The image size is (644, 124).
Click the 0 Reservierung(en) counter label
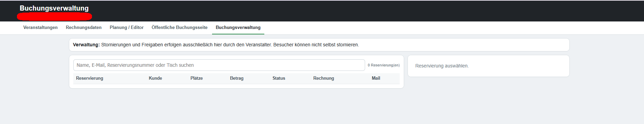(x=384, y=65)
